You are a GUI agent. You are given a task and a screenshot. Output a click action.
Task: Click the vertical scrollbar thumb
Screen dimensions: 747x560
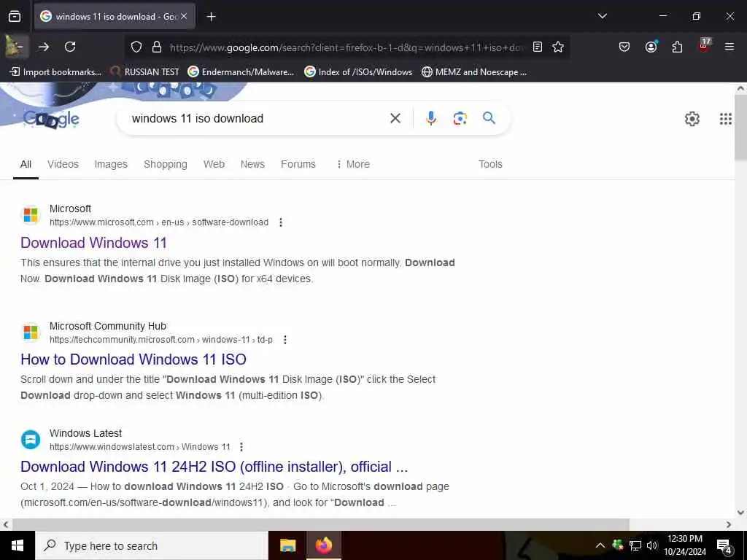click(x=741, y=127)
